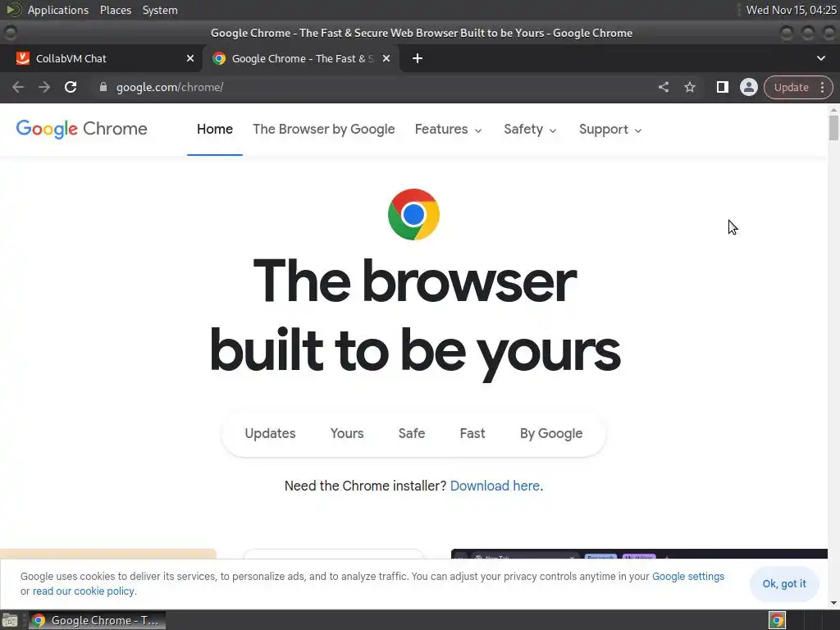Click the lock icon in address bar
This screenshot has width=840, height=630.
[x=103, y=87]
